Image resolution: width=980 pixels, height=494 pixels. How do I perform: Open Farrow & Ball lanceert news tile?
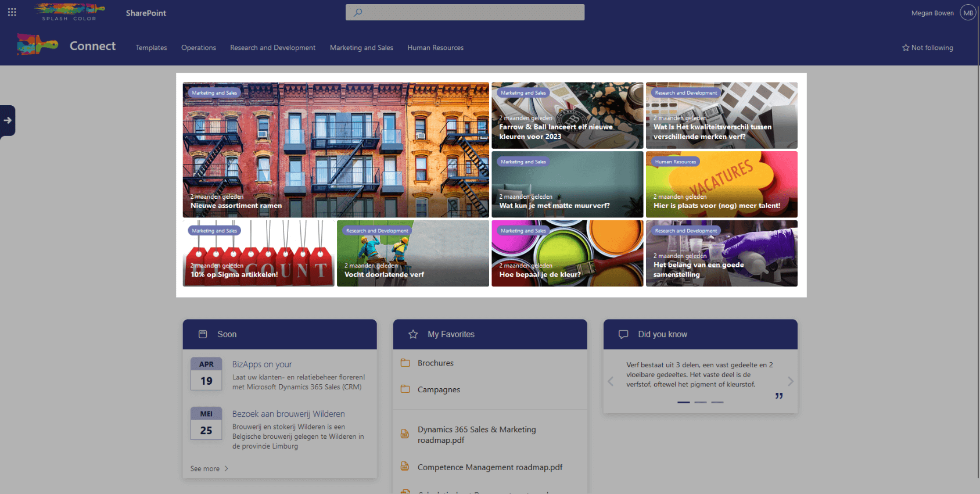tap(568, 115)
